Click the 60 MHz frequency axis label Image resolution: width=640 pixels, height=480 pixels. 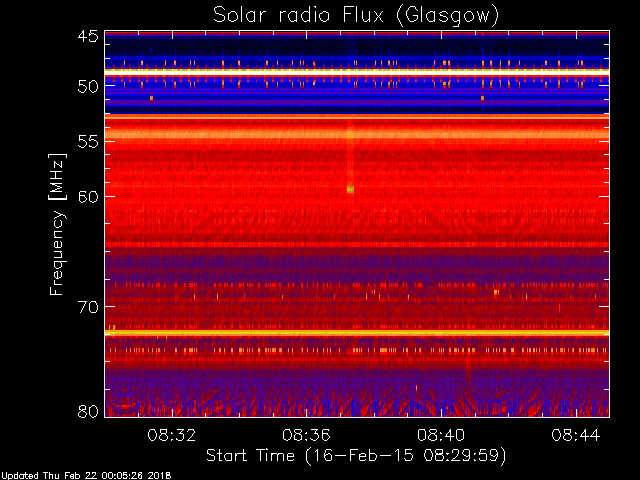click(x=88, y=196)
